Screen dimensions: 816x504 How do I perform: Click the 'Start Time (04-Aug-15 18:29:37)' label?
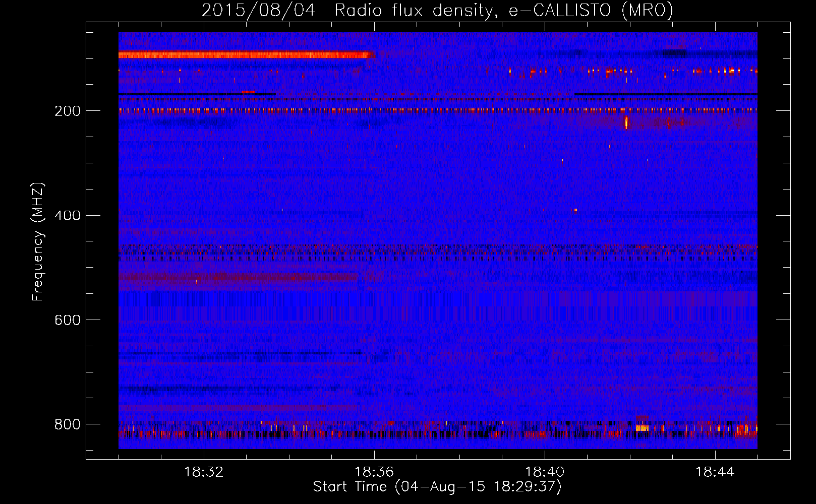tap(437, 487)
